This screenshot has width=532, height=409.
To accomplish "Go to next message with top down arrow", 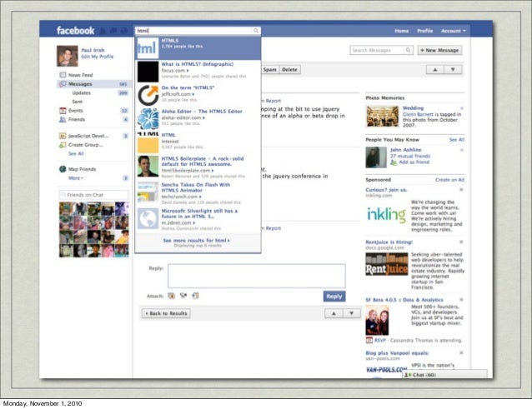I will pyautogui.click(x=453, y=69).
